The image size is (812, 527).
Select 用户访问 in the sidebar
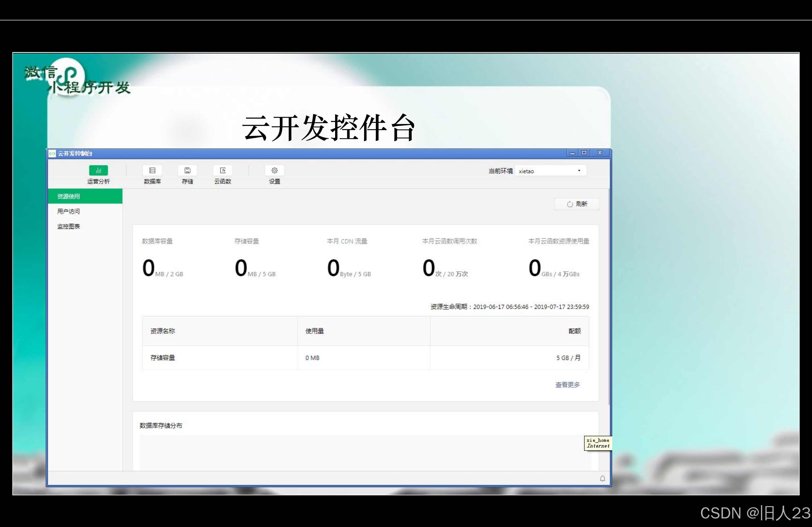[68, 211]
